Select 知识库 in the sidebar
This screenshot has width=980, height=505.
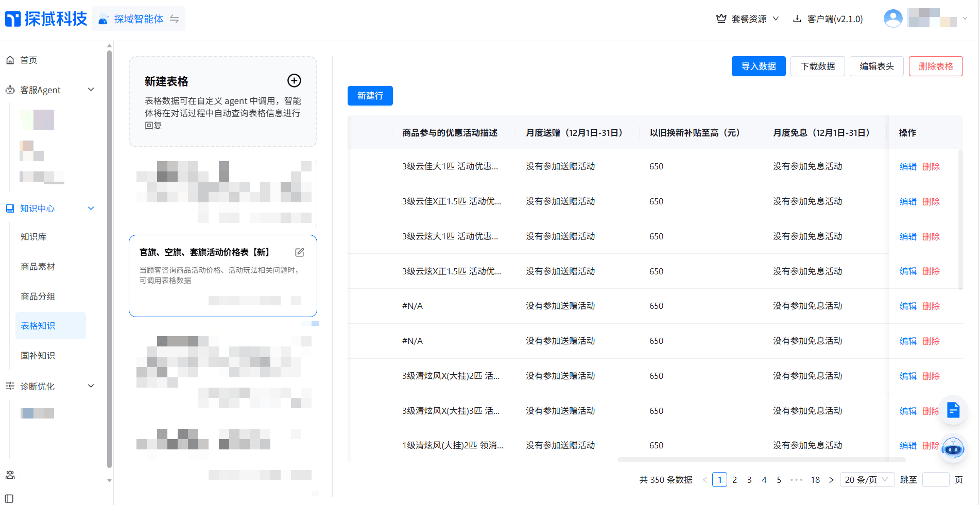click(x=33, y=237)
